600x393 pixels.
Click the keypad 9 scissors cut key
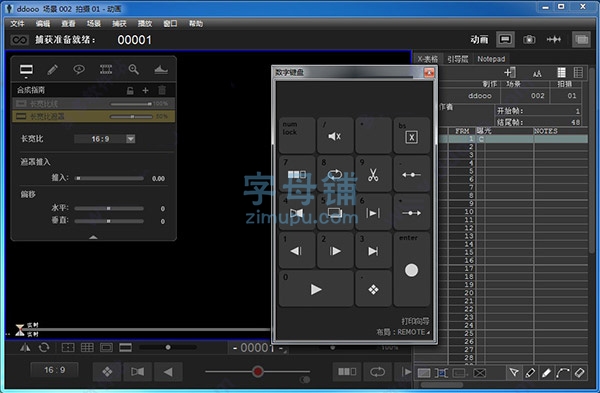(x=373, y=174)
